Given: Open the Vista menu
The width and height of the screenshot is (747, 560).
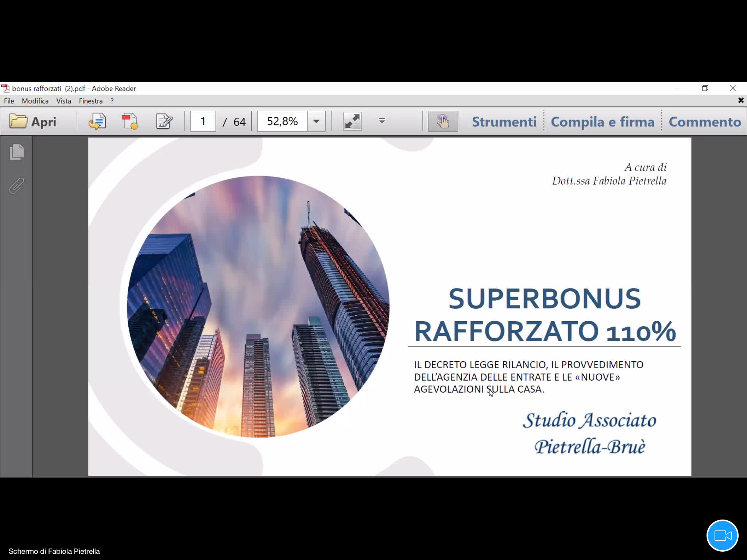Looking at the screenshot, I should click(63, 101).
